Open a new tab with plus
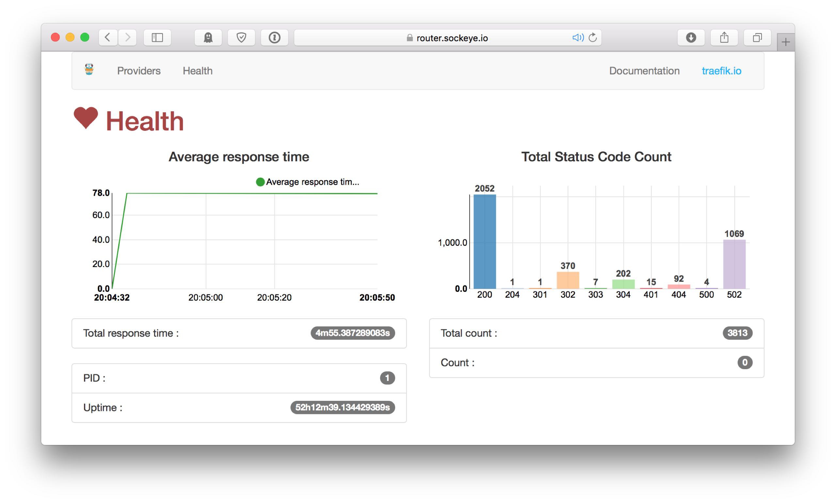Viewport: 836px width, 504px height. [785, 42]
